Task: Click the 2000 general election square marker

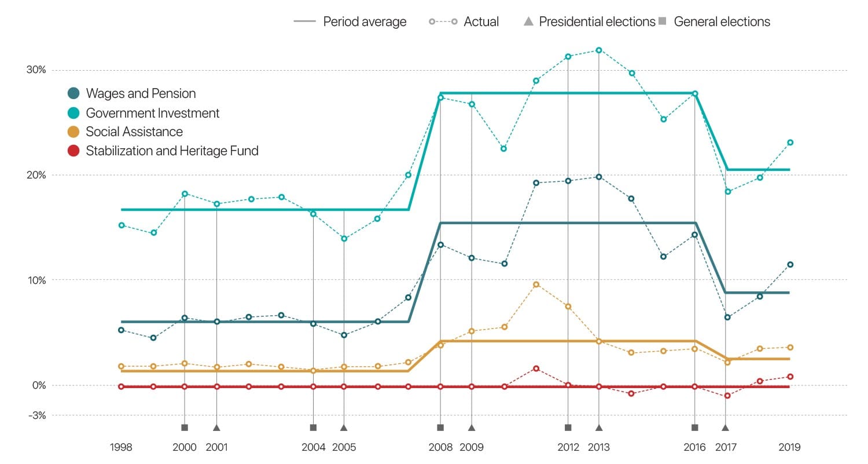Action: point(185,428)
